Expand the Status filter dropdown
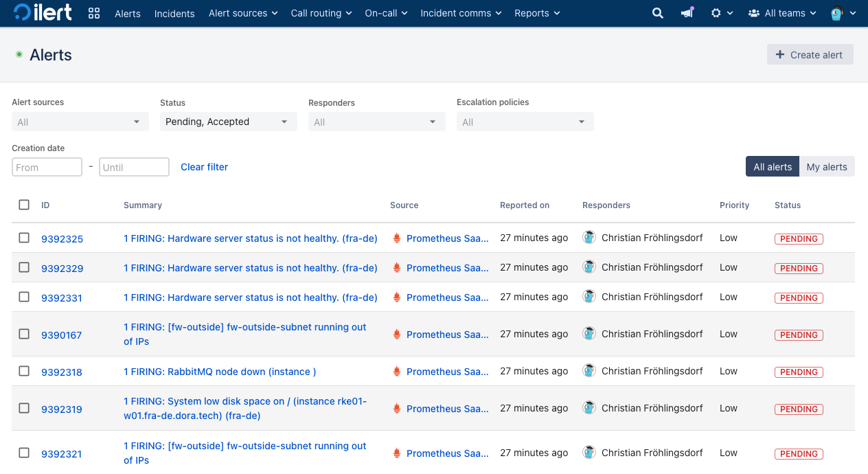 tap(228, 122)
